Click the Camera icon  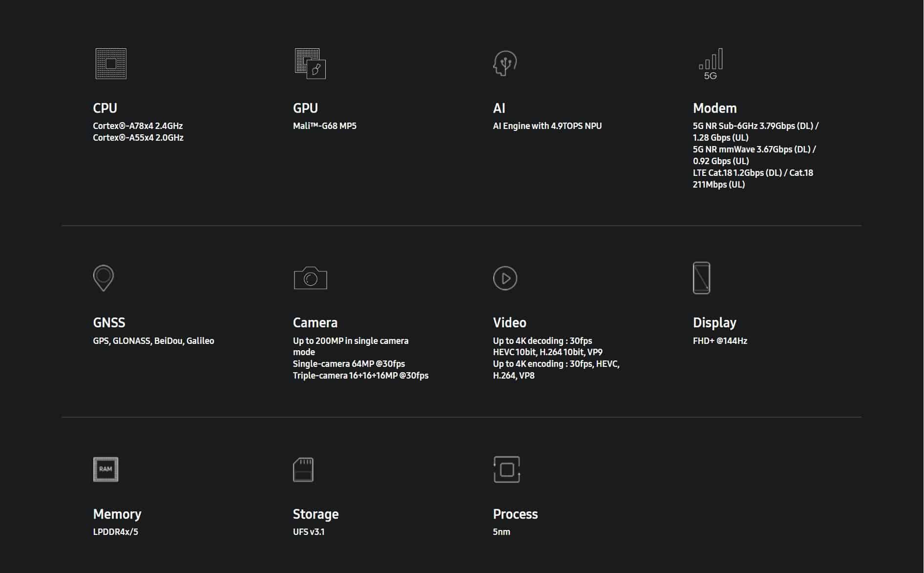[x=311, y=278]
